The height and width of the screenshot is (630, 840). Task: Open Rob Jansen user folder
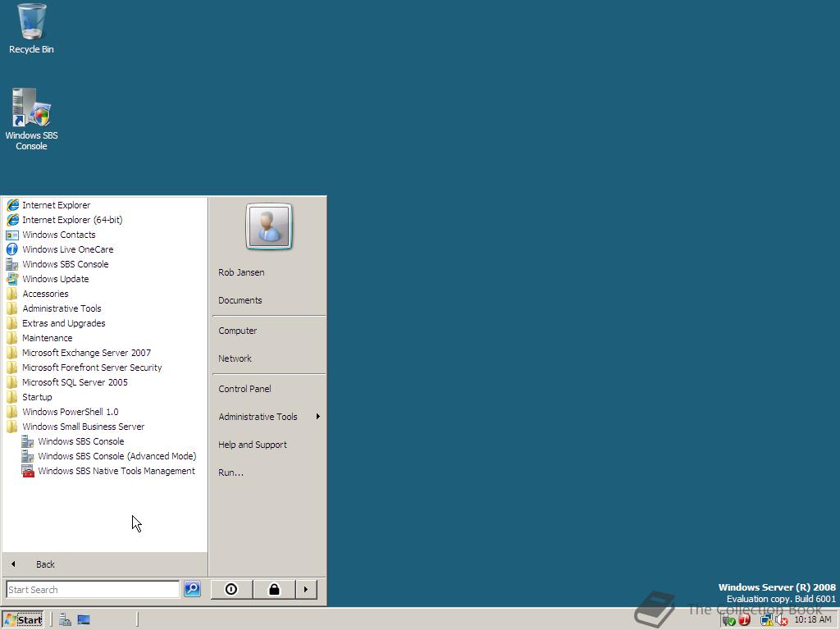point(242,272)
